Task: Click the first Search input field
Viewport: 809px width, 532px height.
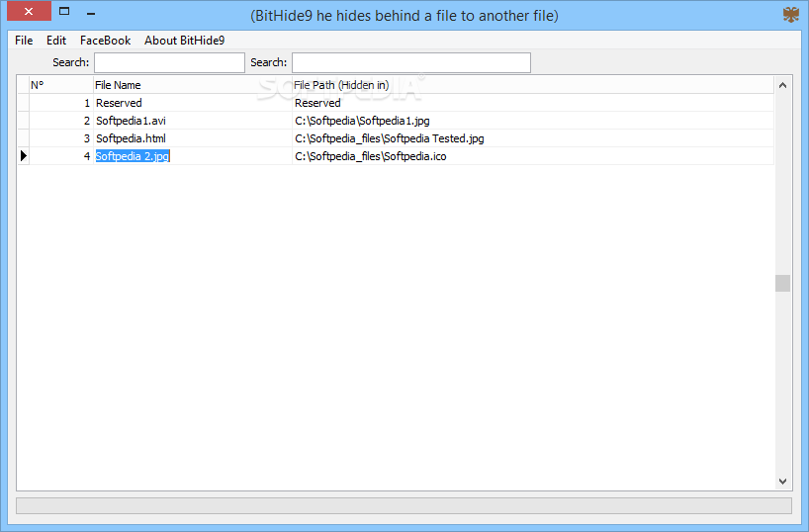Action: 169,62
